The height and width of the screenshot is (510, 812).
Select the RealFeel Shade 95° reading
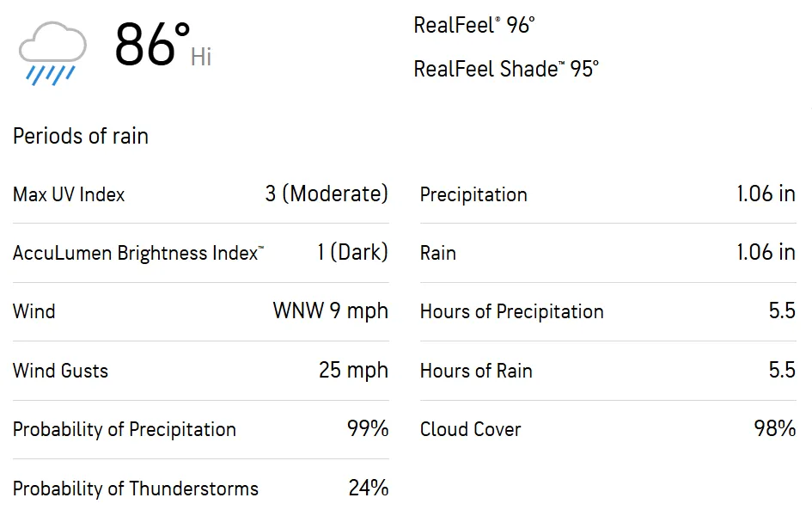pyautogui.click(x=505, y=69)
